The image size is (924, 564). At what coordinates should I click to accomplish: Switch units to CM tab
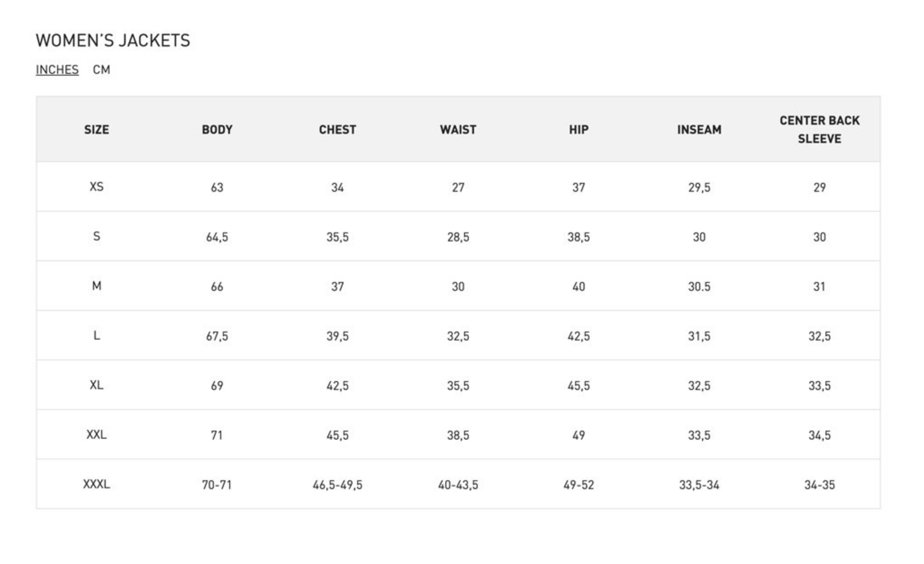tap(101, 70)
